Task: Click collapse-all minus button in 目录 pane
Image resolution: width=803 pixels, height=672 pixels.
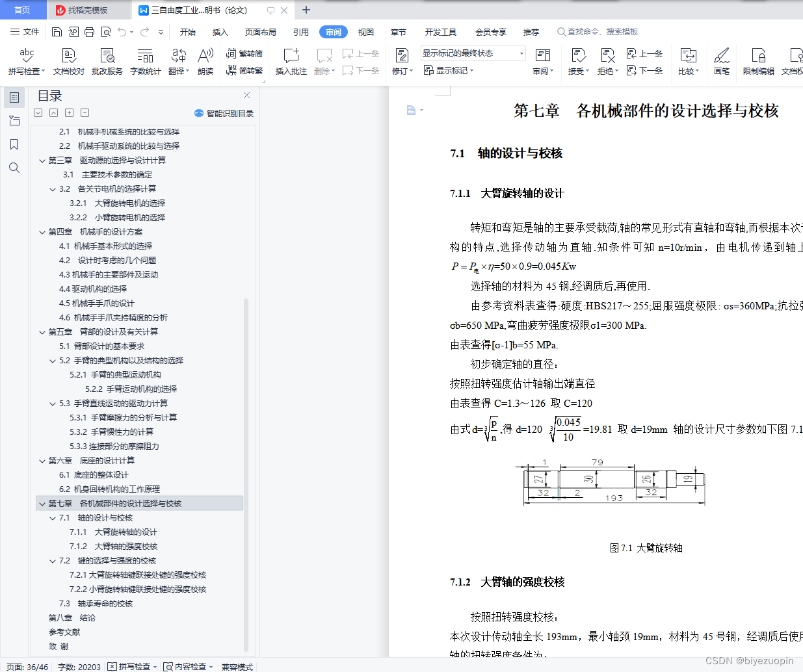Action: 85,112
